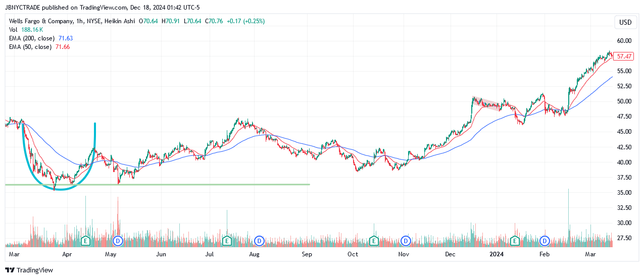This screenshot has width=644, height=279.
Task: Select the Vol indicator legend
Action: (x=13, y=30)
